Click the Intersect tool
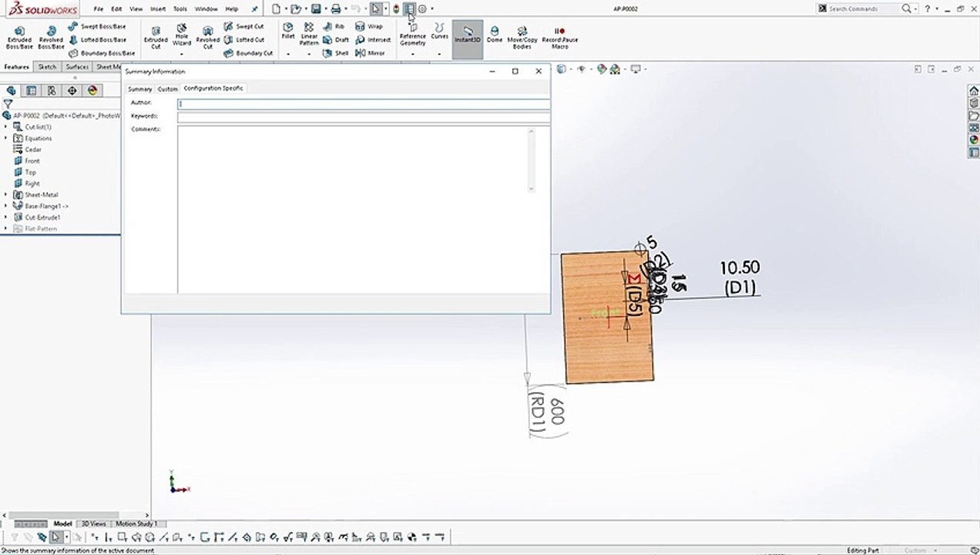Screen dimensions: 980x555 [373, 39]
